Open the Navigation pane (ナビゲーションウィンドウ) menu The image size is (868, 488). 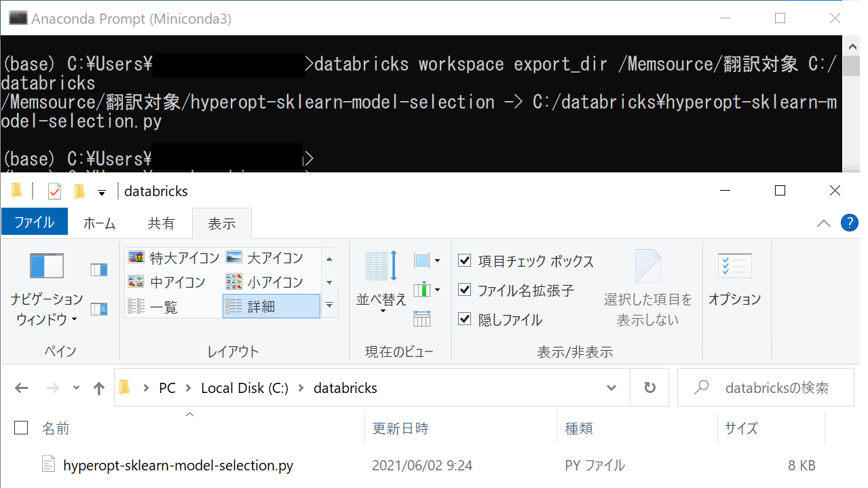[46, 290]
